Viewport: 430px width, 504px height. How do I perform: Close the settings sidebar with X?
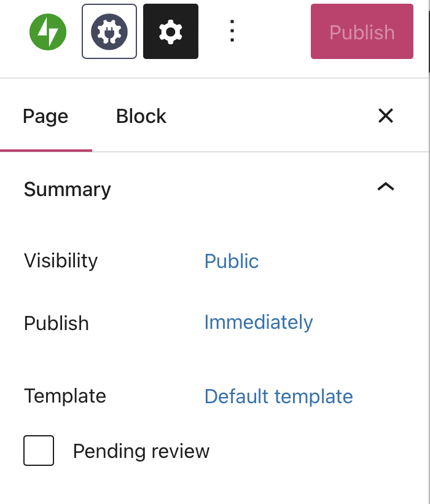(x=386, y=116)
